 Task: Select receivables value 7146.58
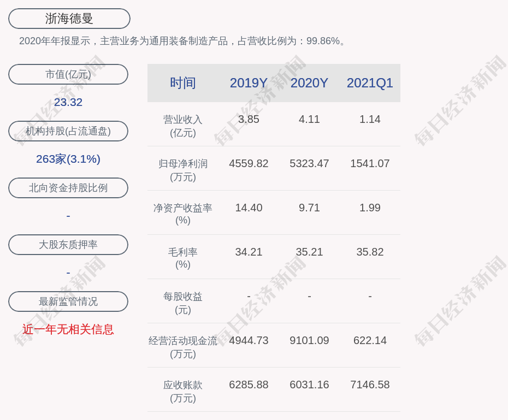(x=370, y=384)
